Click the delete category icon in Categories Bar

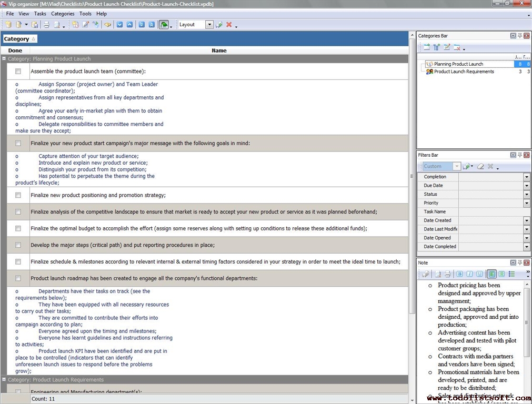click(x=457, y=48)
